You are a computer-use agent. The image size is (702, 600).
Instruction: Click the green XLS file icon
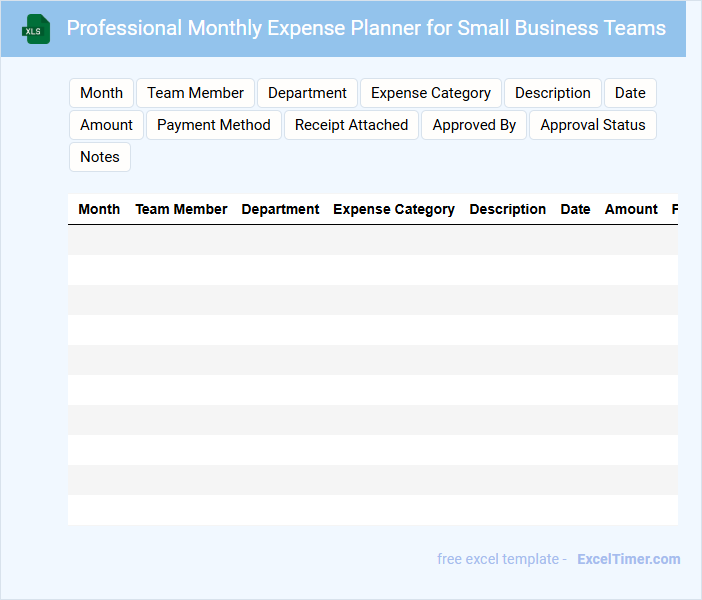tap(36, 29)
